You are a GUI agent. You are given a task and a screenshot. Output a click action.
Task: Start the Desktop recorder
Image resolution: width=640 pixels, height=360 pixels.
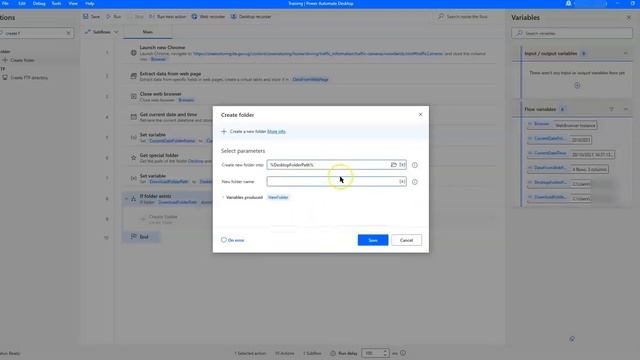pyautogui.click(x=251, y=17)
